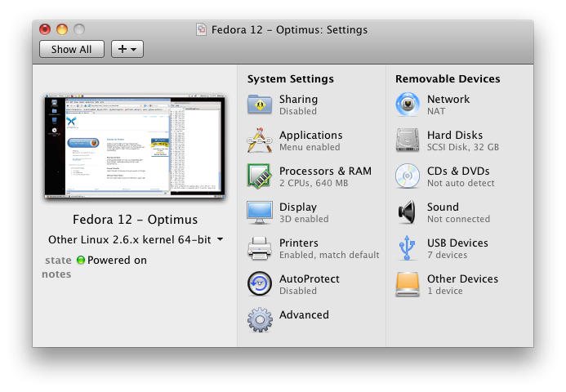Click the Printers label
The height and width of the screenshot is (392, 566).
[299, 243]
